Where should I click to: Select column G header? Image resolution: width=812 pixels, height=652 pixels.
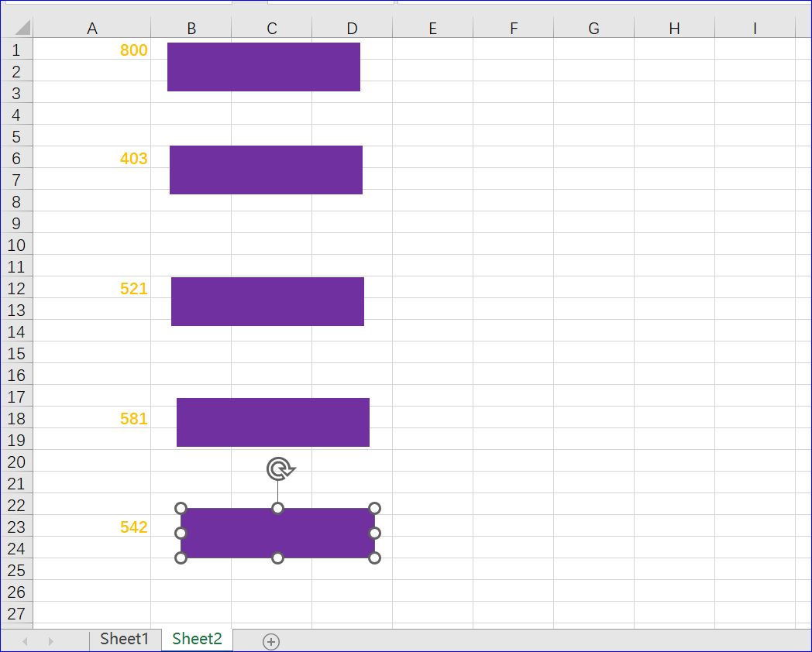[594, 28]
